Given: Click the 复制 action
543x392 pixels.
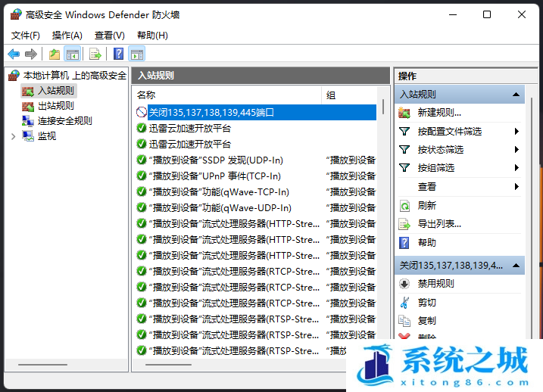Looking at the screenshot, I should tap(426, 321).
